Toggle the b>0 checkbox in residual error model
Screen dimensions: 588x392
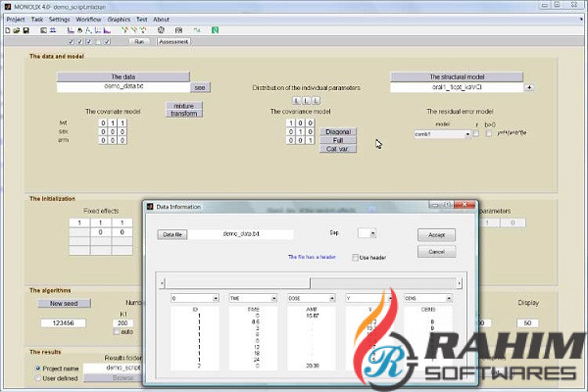tap(489, 133)
